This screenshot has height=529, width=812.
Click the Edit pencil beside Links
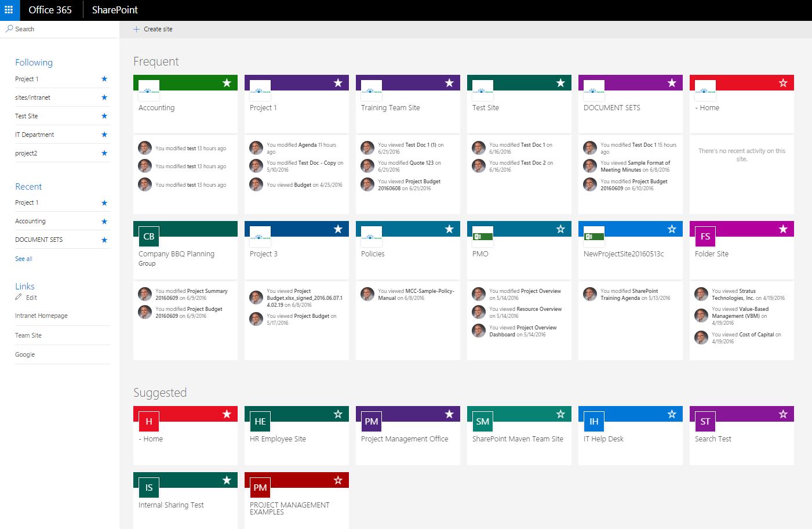(x=18, y=298)
